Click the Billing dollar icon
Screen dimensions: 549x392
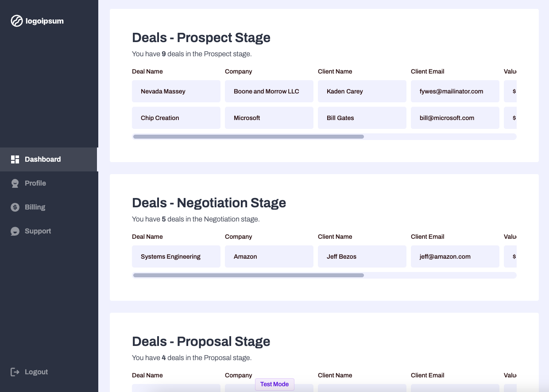tap(15, 207)
